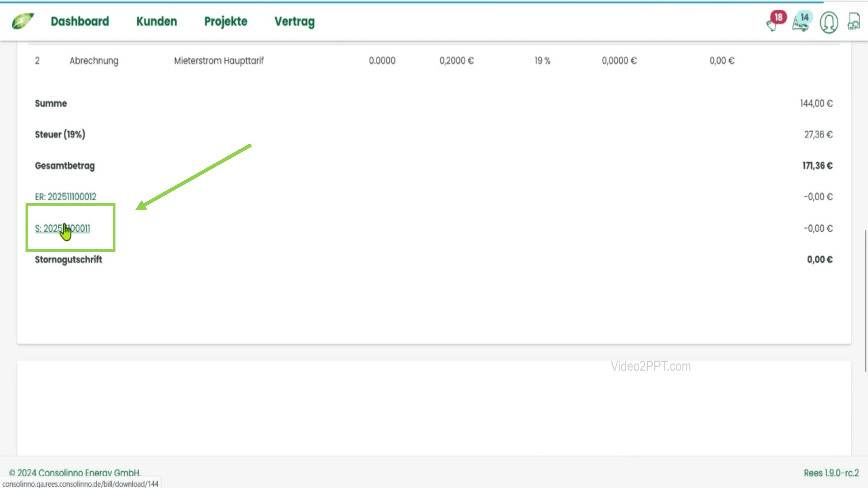The width and height of the screenshot is (868, 488).
Task: Select the Vertrag menu item
Action: 294,21
